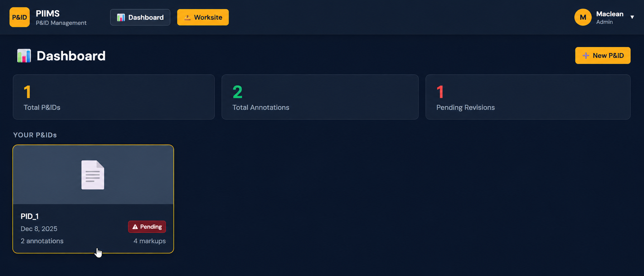Click the PID_1 title text
Image resolution: width=644 pixels, height=276 pixels.
30,216
